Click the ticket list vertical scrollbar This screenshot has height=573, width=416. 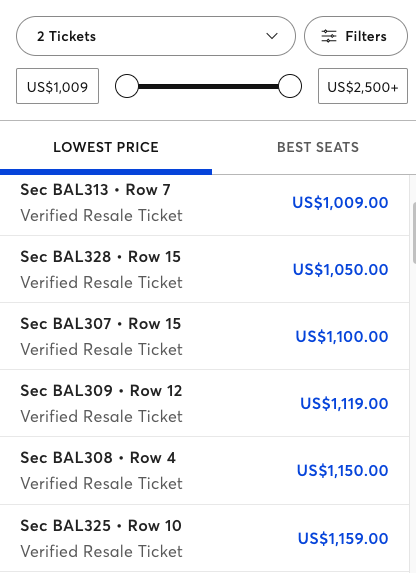[414, 233]
